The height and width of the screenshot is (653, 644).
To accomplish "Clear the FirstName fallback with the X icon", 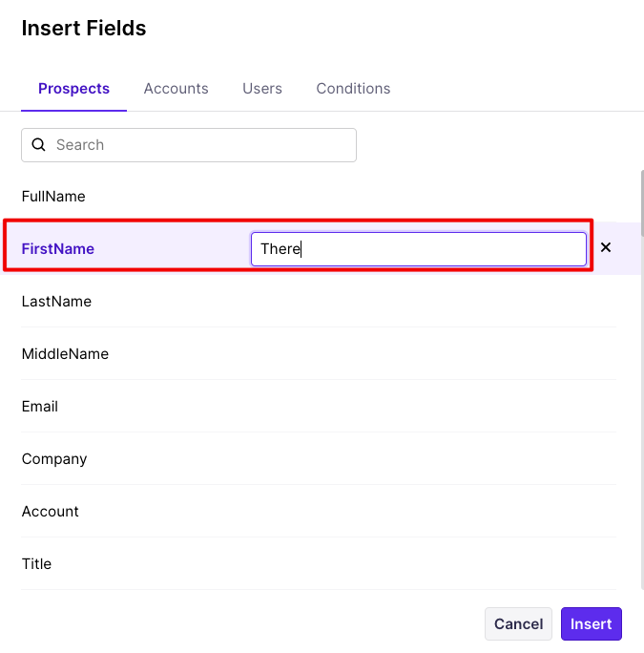I will (x=605, y=248).
